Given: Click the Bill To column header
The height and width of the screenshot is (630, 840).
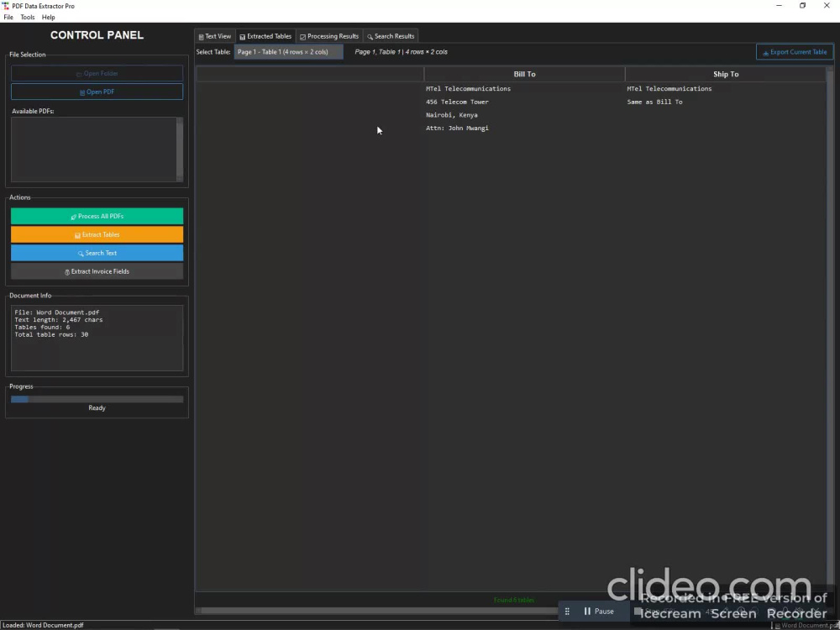Looking at the screenshot, I should click(524, 74).
